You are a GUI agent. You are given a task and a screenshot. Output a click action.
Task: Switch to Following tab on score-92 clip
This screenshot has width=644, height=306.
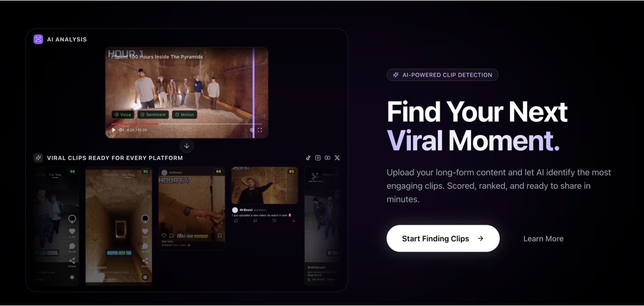pyautogui.click(x=111, y=175)
